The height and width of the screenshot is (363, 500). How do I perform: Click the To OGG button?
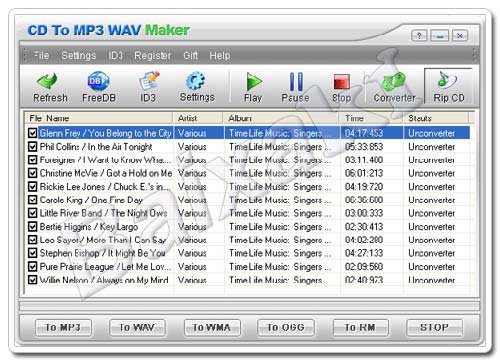click(x=286, y=327)
